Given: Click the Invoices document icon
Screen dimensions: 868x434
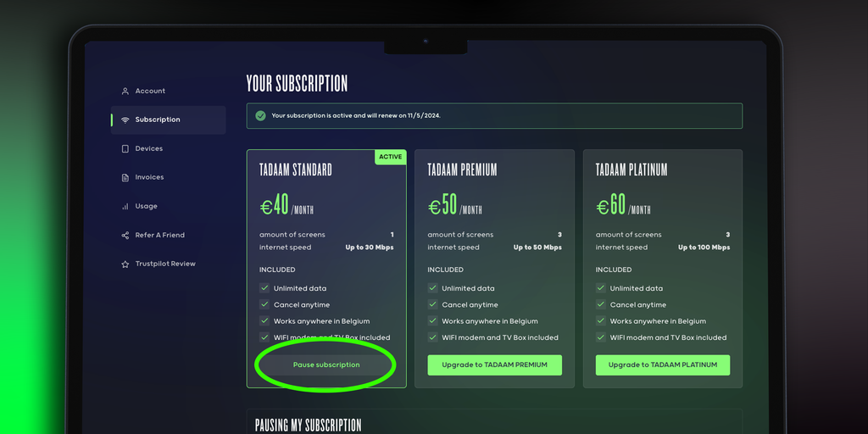Looking at the screenshot, I should click(125, 177).
